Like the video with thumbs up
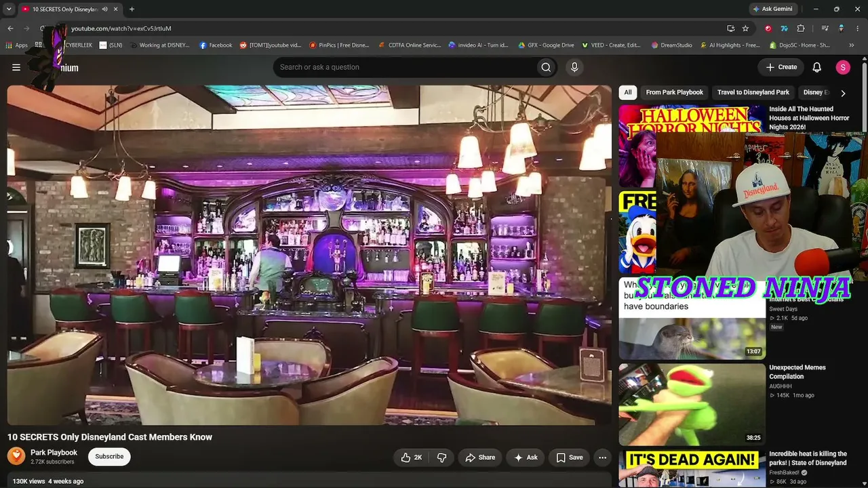The height and width of the screenshot is (488, 868). click(412, 457)
